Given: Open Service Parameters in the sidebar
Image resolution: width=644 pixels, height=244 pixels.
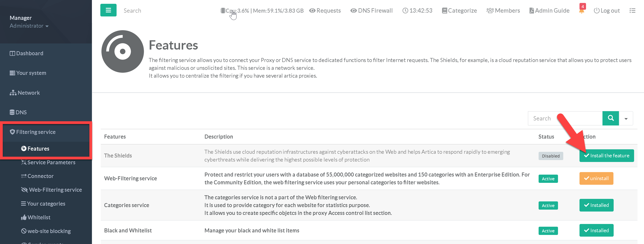Looking at the screenshot, I should pyautogui.click(x=48, y=162).
